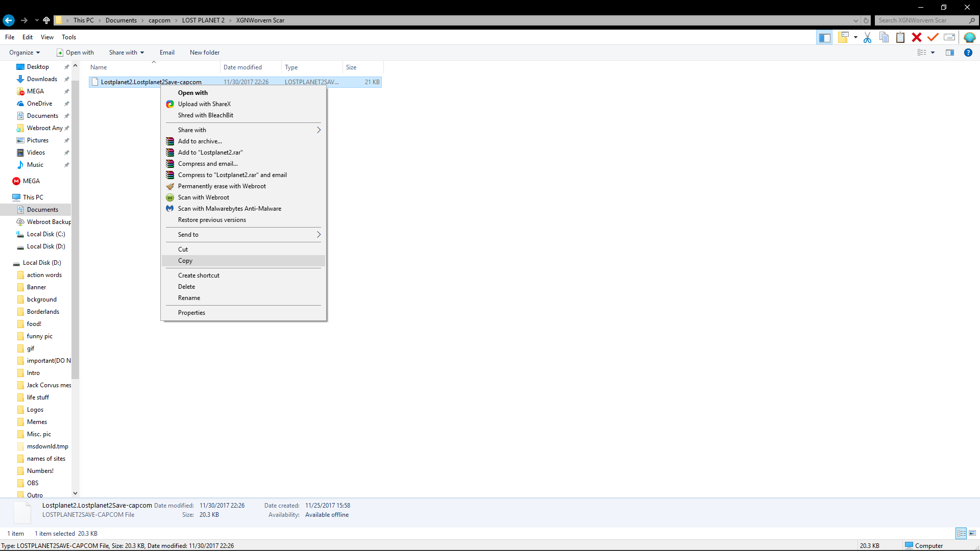The height and width of the screenshot is (551, 980).
Task: Click the Classic Shell seashell settings icon
Action: [969, 37]
